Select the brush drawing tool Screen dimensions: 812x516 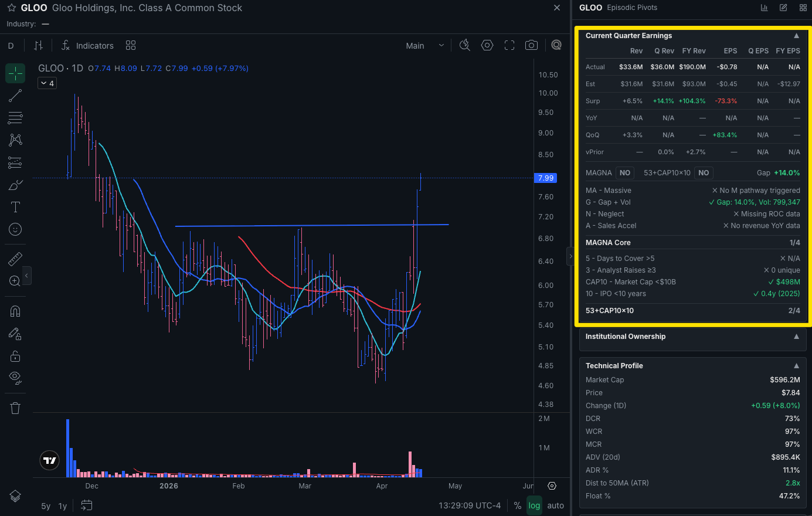15,185
